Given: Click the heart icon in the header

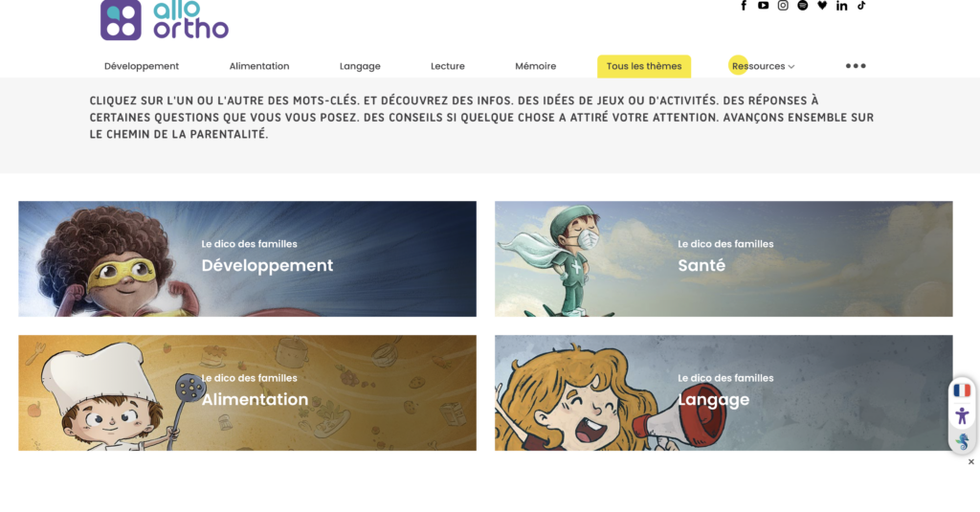Looking at the screenshot, I should (822, 6).
